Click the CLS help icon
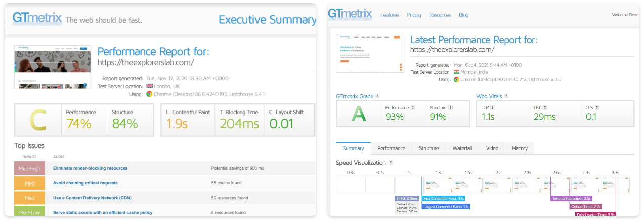 click(x=597, y=107)
